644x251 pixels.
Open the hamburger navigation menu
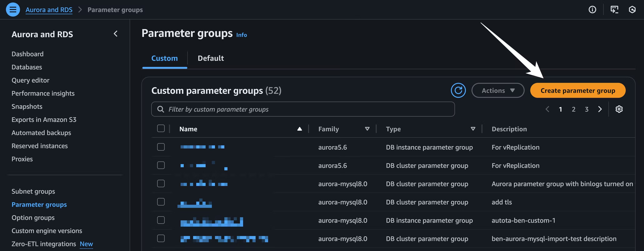13,10
